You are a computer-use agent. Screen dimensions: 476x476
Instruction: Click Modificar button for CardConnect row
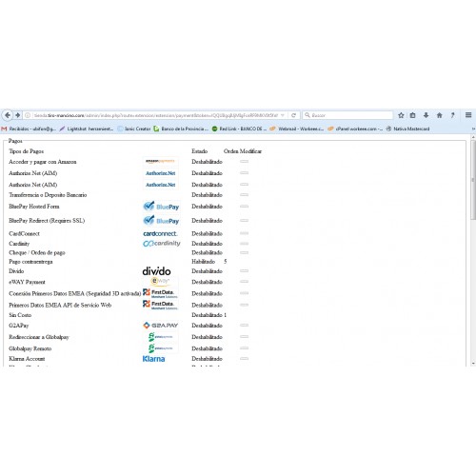[244, 233]
